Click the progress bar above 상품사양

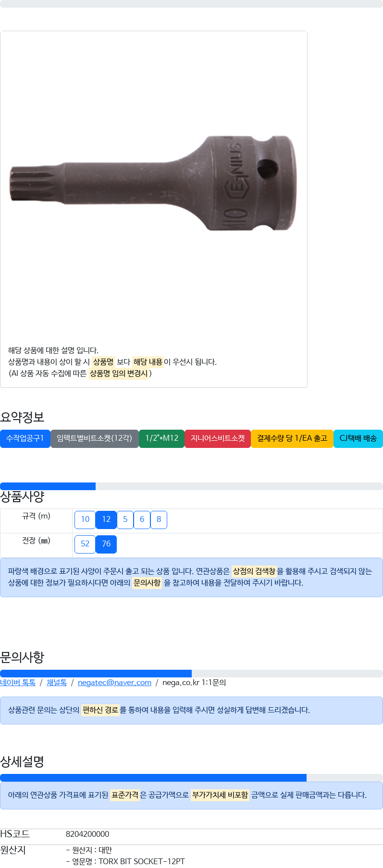tap(191, 486)
